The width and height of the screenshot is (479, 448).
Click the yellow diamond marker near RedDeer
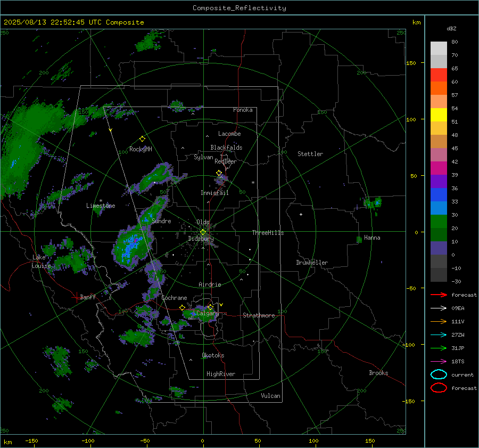(219, 173)
